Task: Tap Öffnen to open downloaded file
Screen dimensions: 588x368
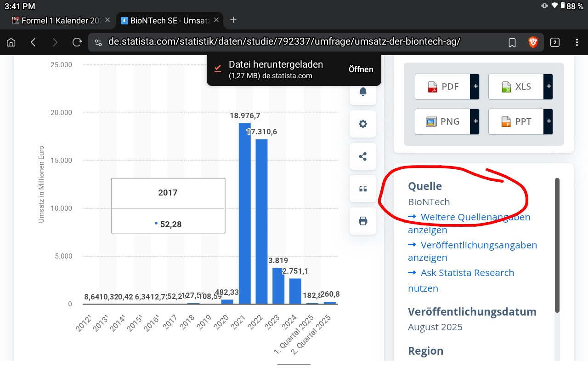Action: [x=361, y=69]
